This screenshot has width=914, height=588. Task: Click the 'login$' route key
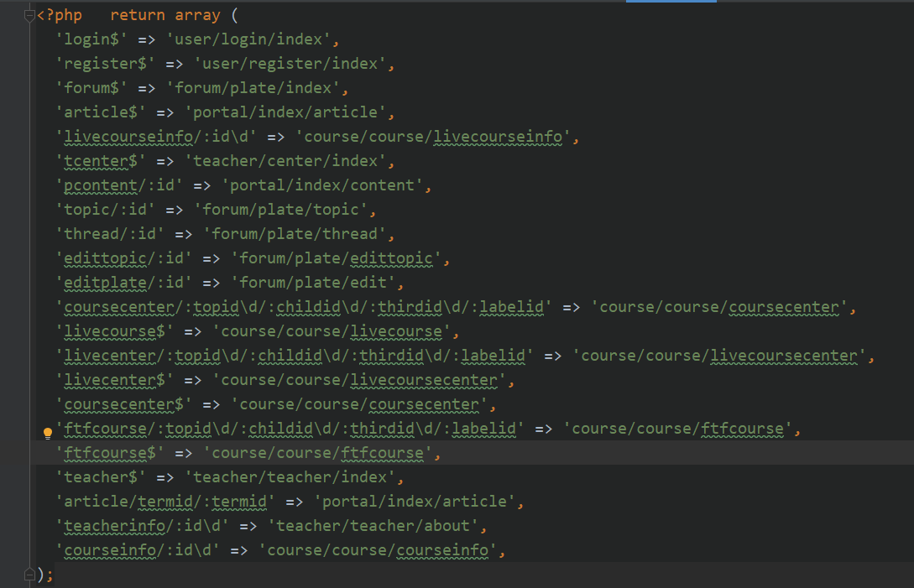click(91, 39)
